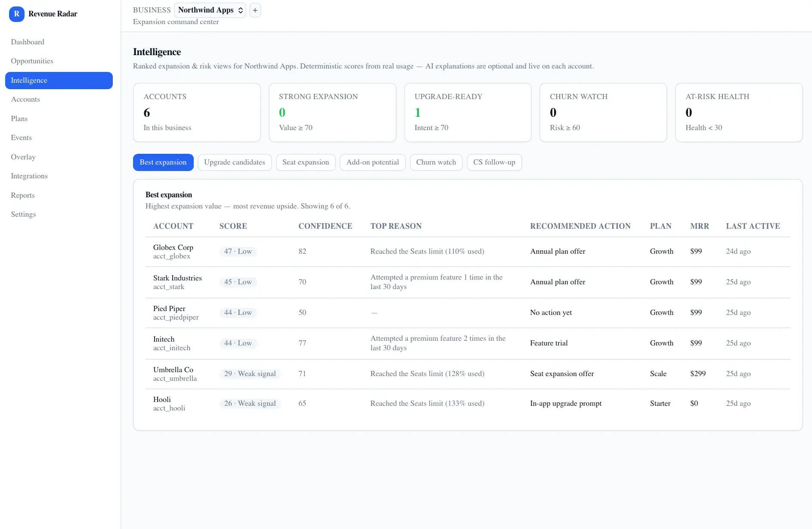
Task: Click 'Seat expansion offer' for Umbrella Co
Action: point(562,374)
